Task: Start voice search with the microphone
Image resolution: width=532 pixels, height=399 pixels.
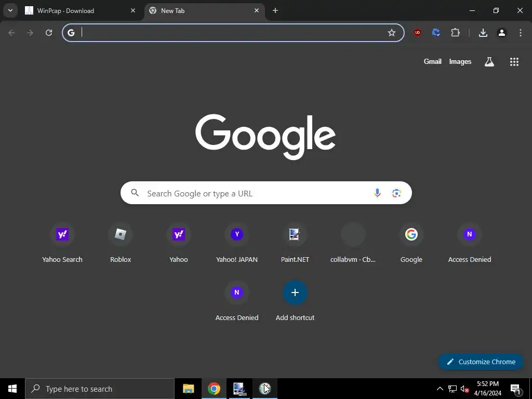Action: (377, 193)
